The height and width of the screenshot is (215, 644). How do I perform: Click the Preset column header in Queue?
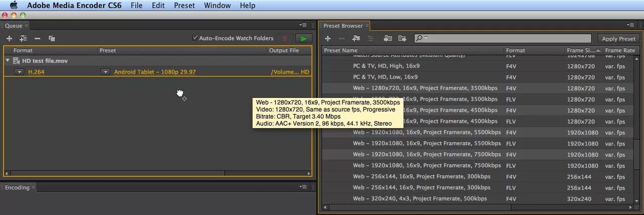click(182, 50)
